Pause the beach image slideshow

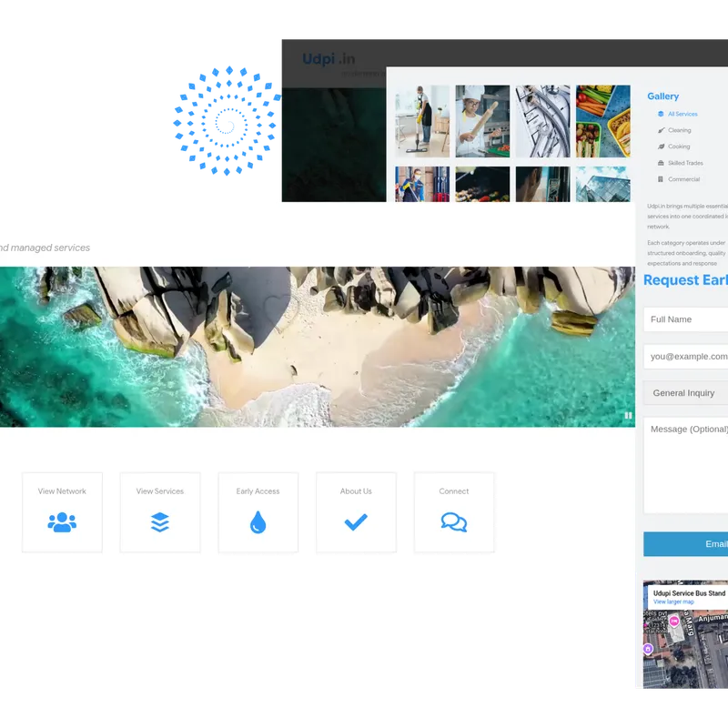point(628,416)
